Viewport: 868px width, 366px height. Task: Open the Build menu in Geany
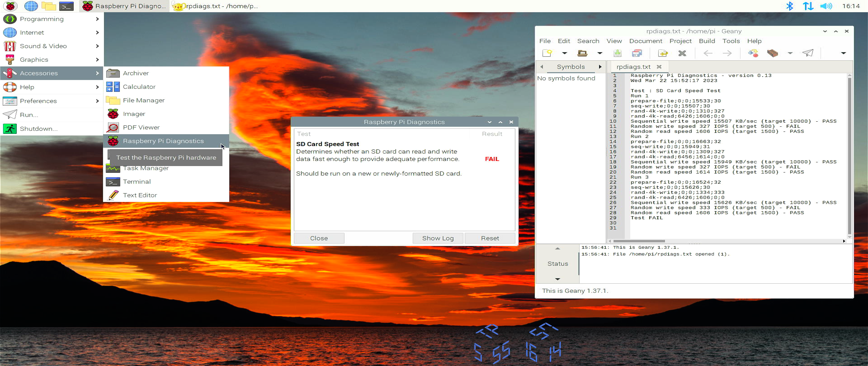(707, 41)
